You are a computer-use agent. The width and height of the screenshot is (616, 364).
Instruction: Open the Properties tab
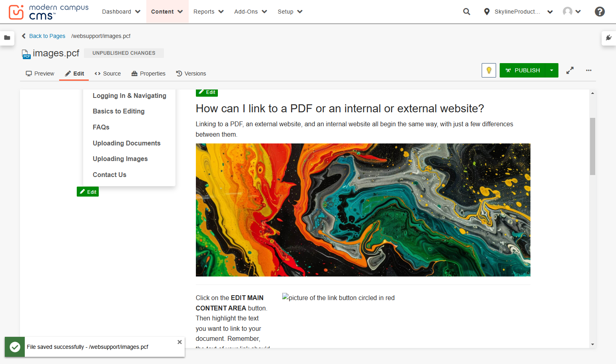[148, 74]
